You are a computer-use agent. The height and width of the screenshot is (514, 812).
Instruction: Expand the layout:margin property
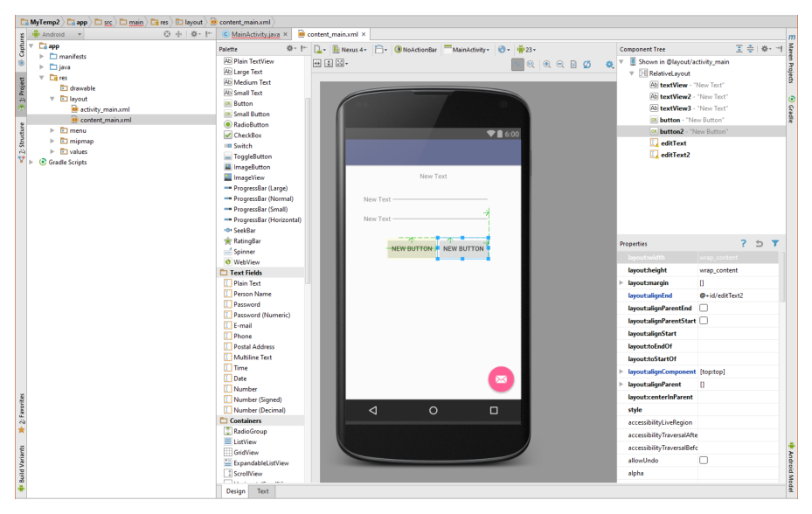coord(621,283)
